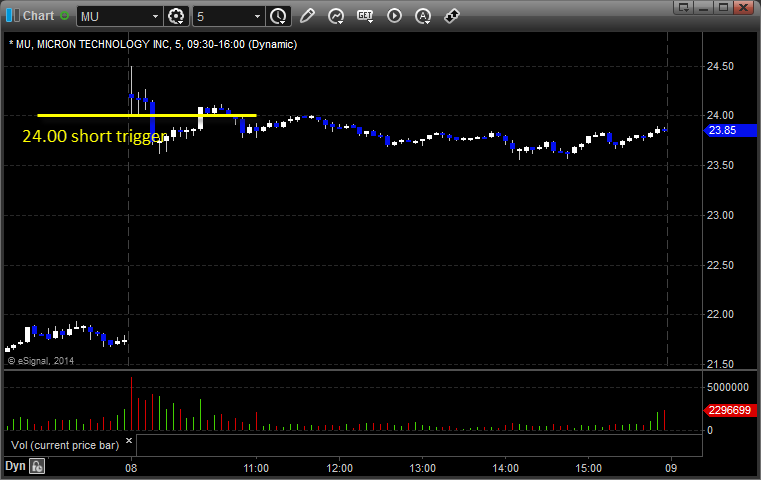Viewport: 761px width, 480px height.
Task: Open the GET studies menu
Action: pyautogui.click(x=365, y=16)
